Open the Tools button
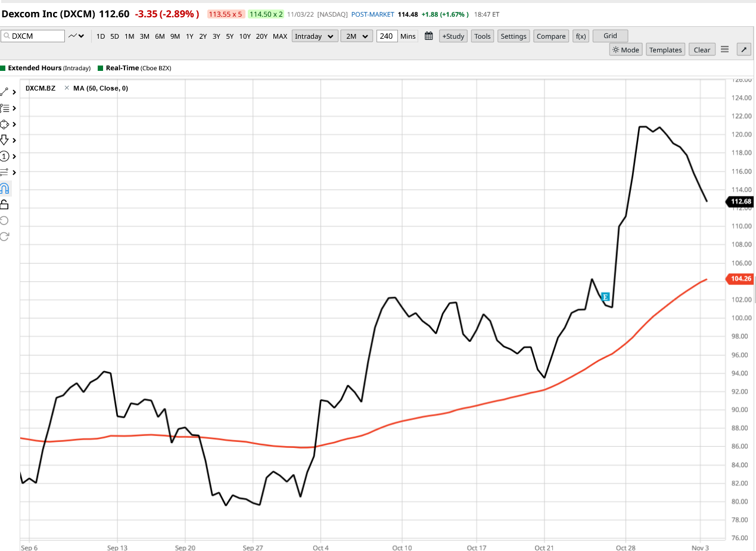 pos(483,36)
